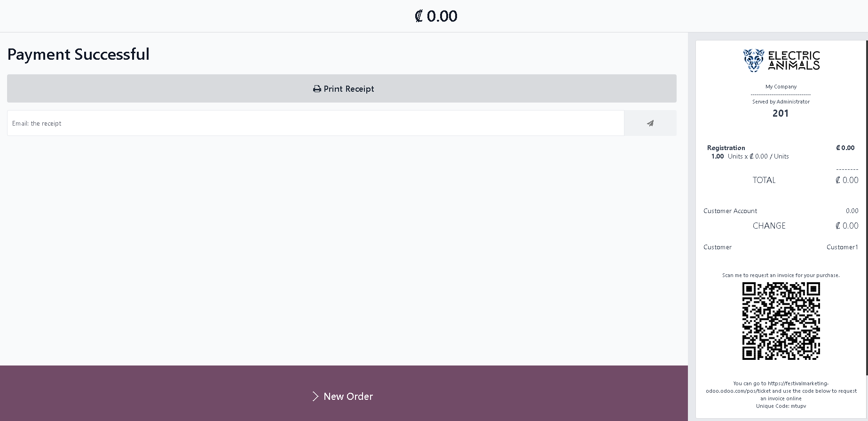Click the Payment Successful heading
The width and height of the screenshot is (868, 421).
coord(79,54)
